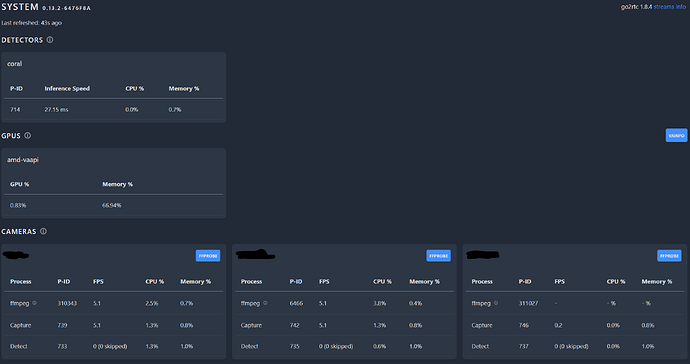Screen dimensions: 690x364
Task: Click the Capture P-ID 742 cell
Action: click(x=294, y=325)
